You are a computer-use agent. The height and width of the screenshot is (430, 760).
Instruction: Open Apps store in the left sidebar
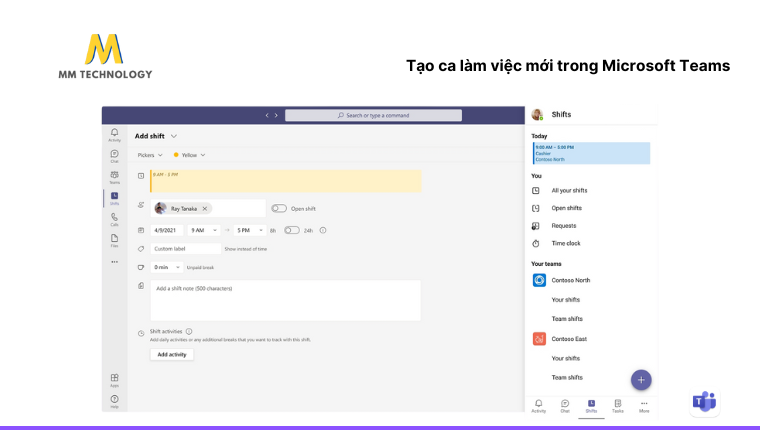tap(114, 380)
